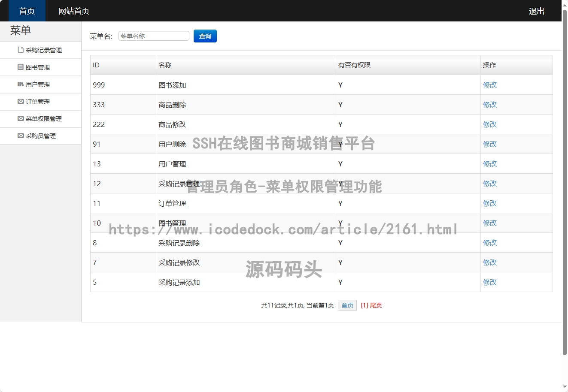Select the 商品删除 name cell

coord(246,105)
